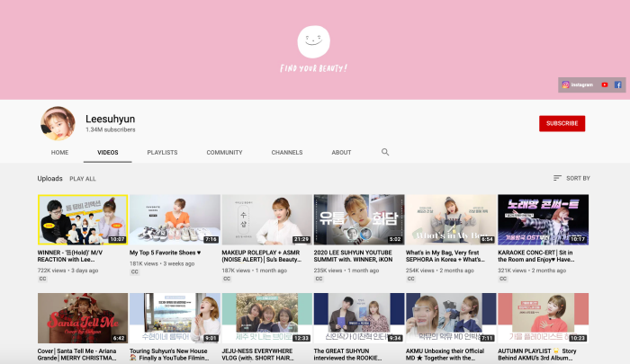Open the Facebook icon link in banner
Viewport: 630px width, 364px height.
[x=618, y=84]
